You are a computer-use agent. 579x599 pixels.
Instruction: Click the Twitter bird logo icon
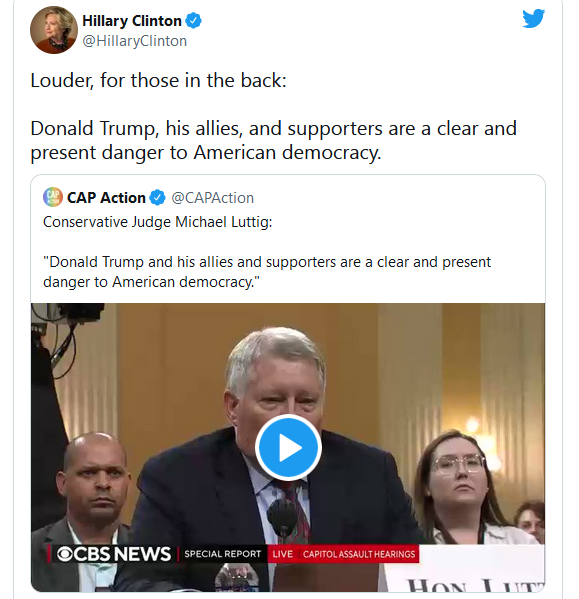[533, 18]
